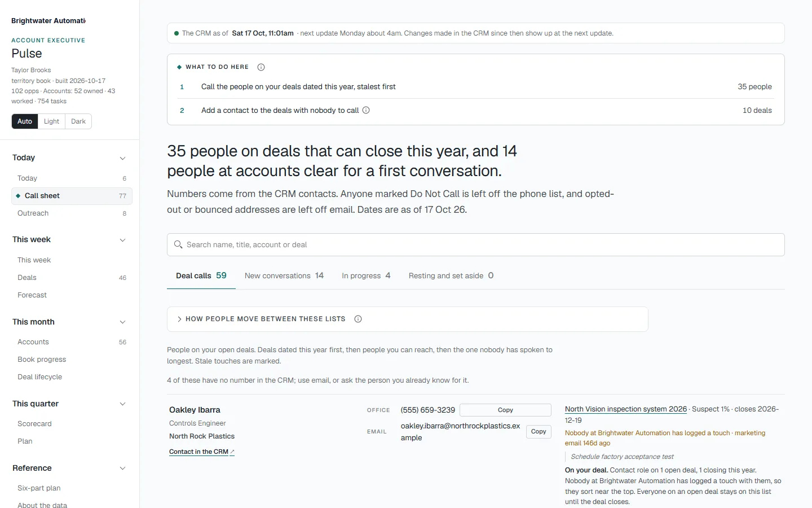Viewport: 812px width, 508px height.
Task: Open the Deal calls tab
Action: 201,275
